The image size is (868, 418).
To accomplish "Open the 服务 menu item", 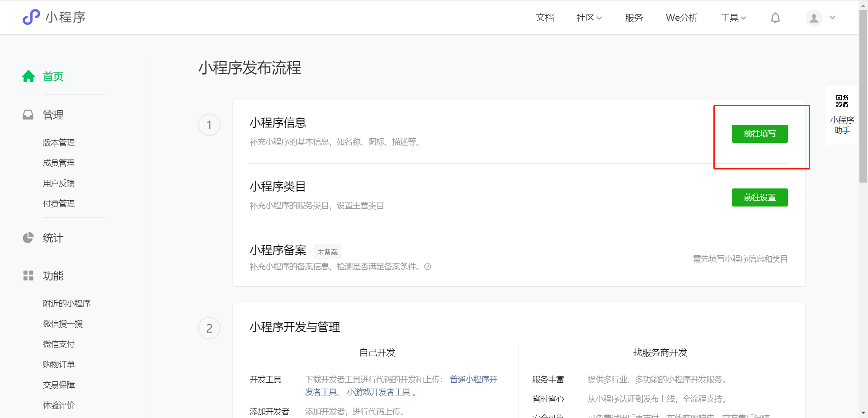I will [634, 18].
